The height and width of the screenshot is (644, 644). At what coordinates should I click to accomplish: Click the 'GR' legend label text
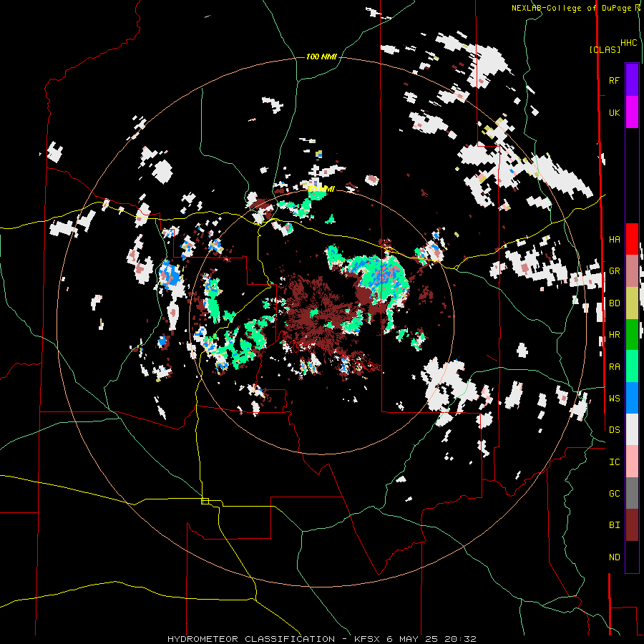[x=614, y=271]
